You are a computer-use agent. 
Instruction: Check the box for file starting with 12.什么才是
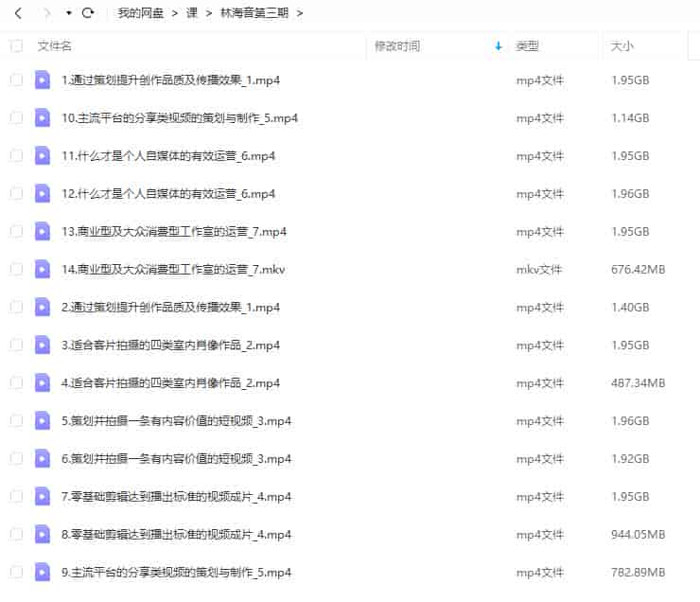(x=16, y=193)
